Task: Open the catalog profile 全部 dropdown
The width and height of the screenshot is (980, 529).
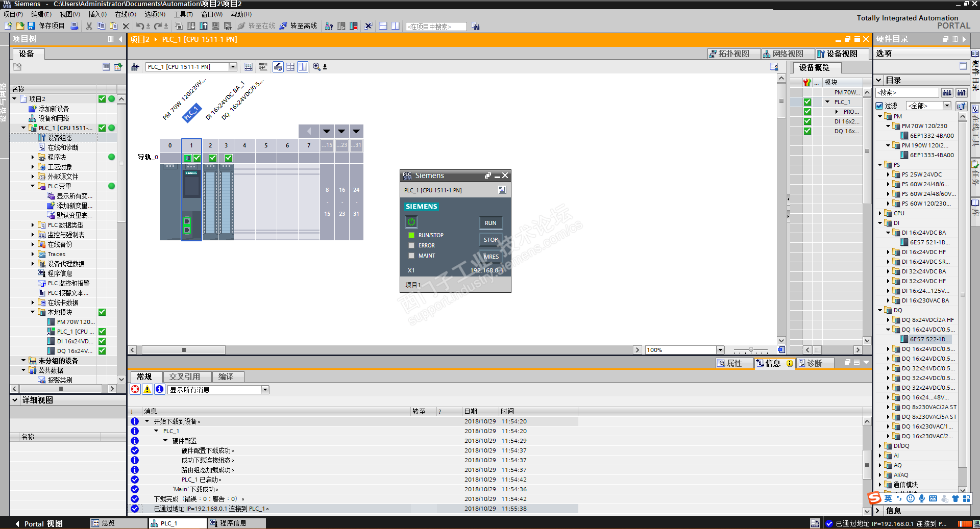Action: coord(947,106)
